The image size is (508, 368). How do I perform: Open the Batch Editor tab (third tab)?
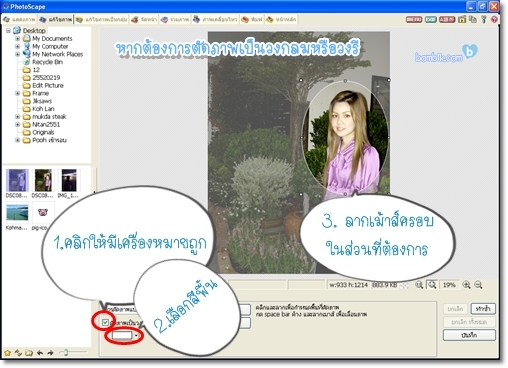pos(101,20)
